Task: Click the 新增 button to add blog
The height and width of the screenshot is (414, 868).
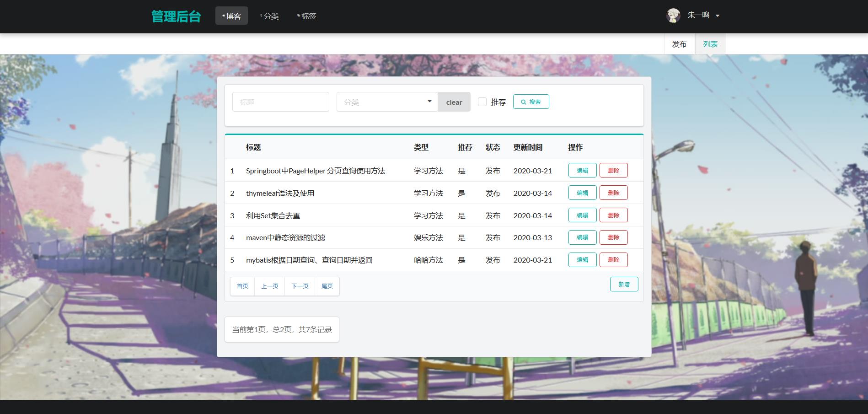Action: pyautogui.click(x=624, y=284)
